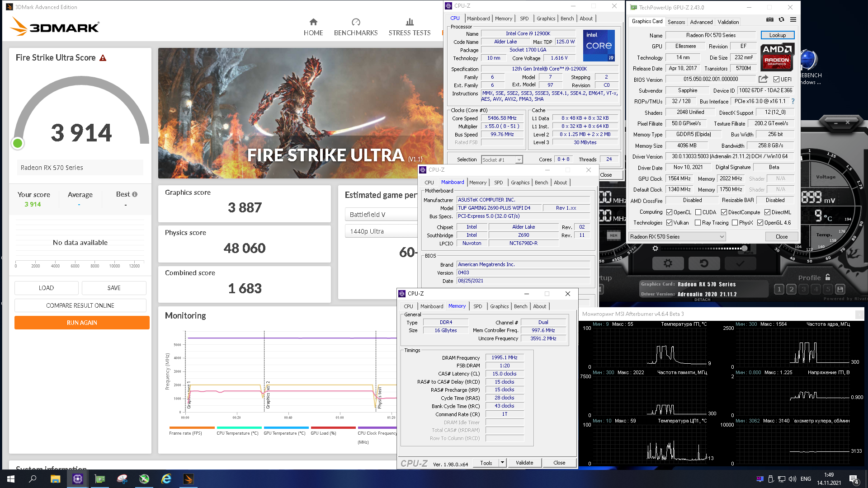Click BIOS export share icon
The height and width of the screenshot is (488, 868).
click(763, 79)
